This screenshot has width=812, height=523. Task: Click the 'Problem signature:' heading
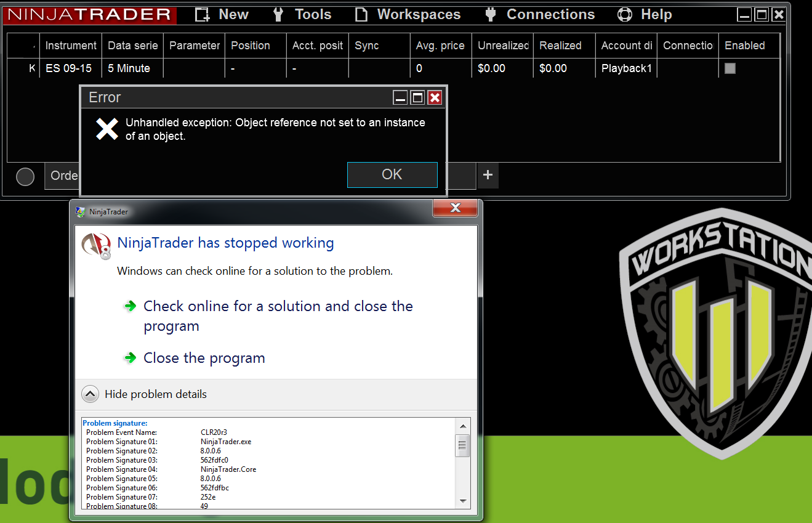tap(115, 423)
